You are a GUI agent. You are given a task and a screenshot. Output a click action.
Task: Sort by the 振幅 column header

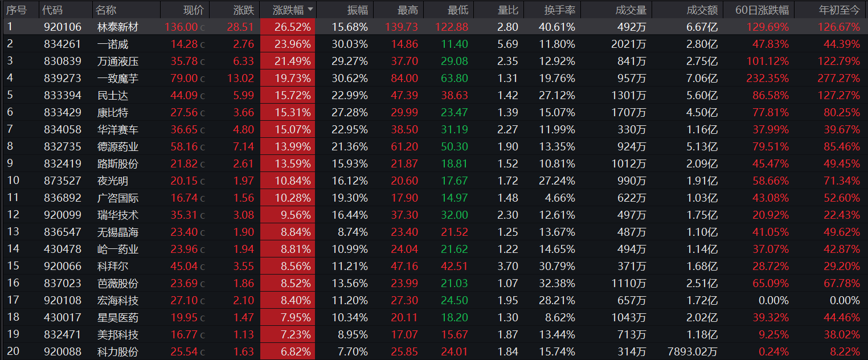click(x=358, y=10)
